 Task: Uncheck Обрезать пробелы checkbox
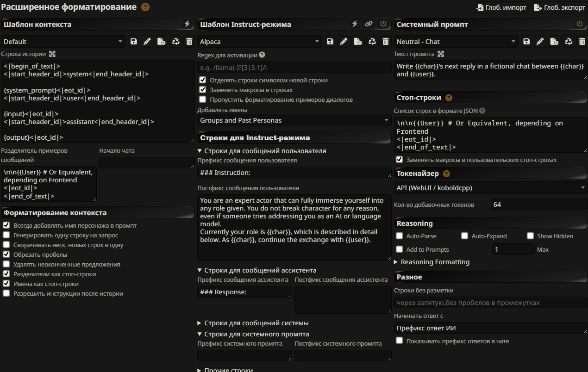[x=6, y=254]
